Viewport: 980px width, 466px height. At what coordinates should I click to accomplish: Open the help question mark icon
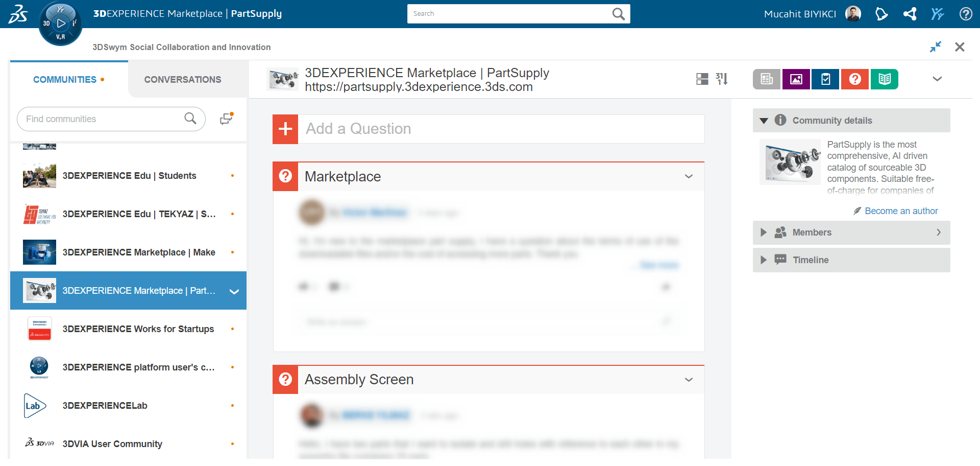pyautogui.click(x=966, y=14)
